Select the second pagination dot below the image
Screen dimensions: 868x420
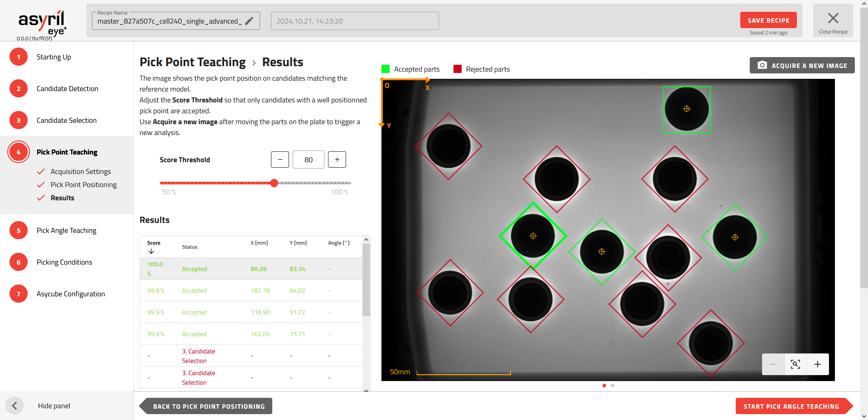pyautogui.click(x=613, y=386)
